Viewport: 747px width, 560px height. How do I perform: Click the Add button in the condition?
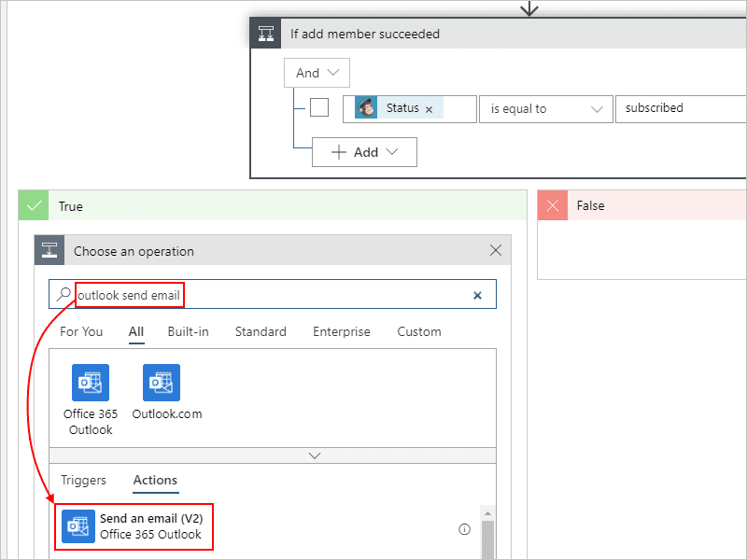pyautogui.click(x=364, y=152)
